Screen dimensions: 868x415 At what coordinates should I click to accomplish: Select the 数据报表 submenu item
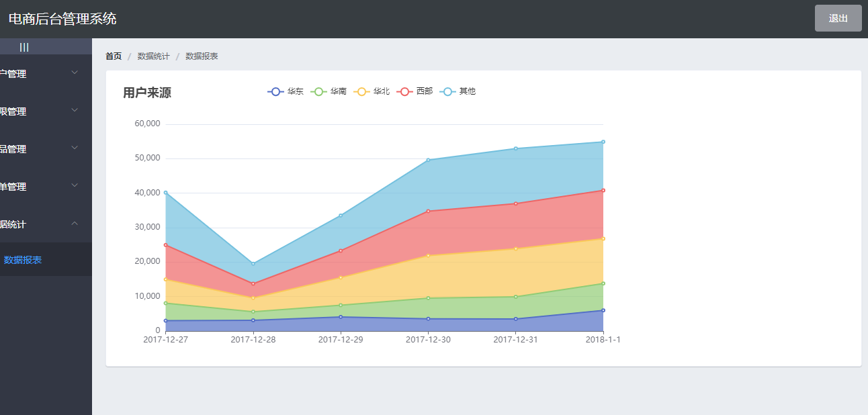(x=23, y=260)
